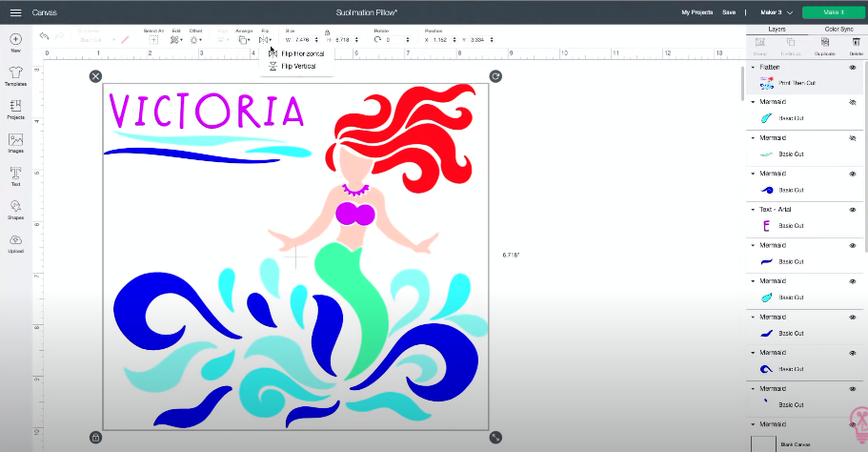Viewport: 868px width, 452px height.
Task: Open the Maker 3 machine dropdown
Action: tap(777, 12)
